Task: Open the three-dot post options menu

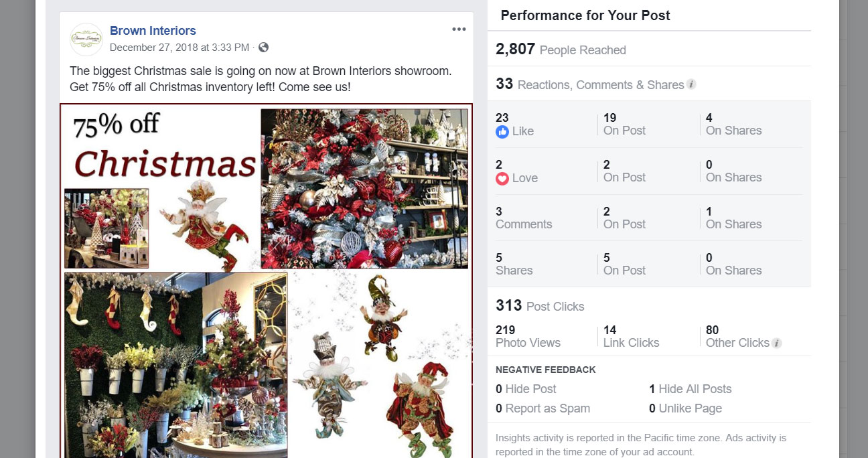Action: 459,29
